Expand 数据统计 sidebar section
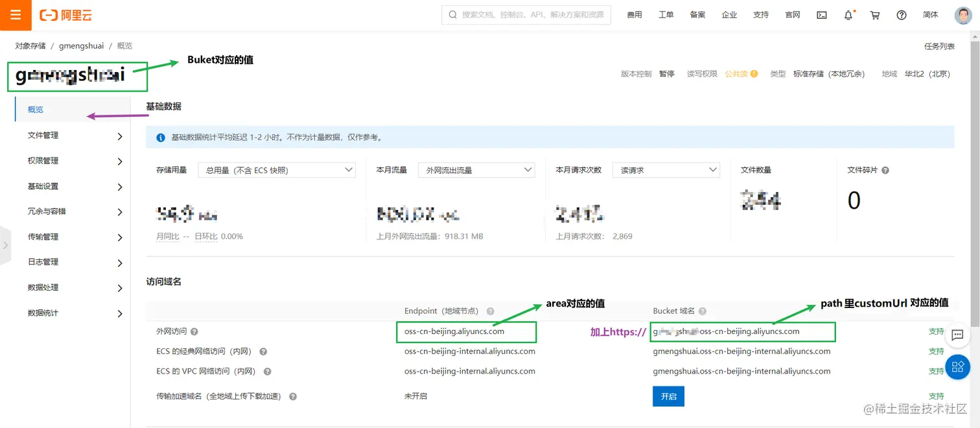 click(72, 313)
